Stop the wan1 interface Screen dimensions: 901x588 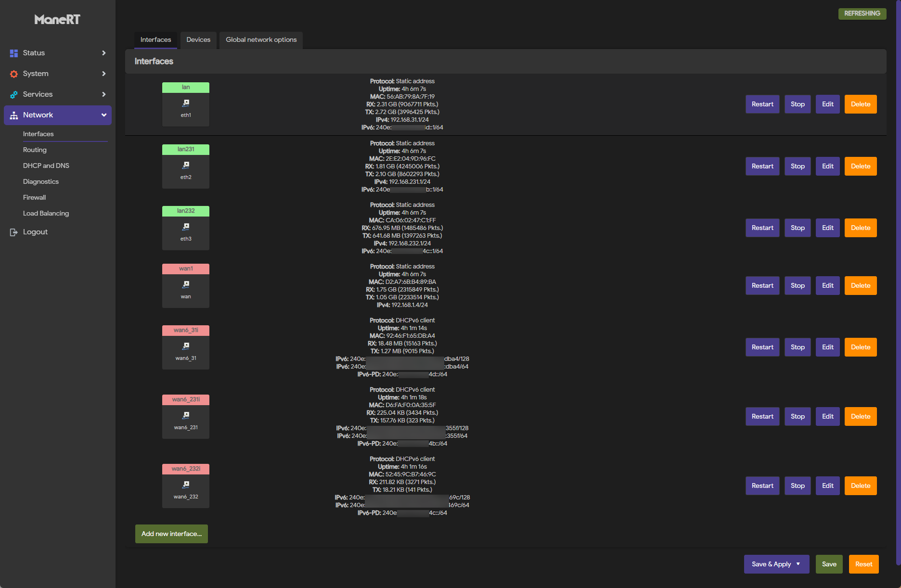coord(798,286)
